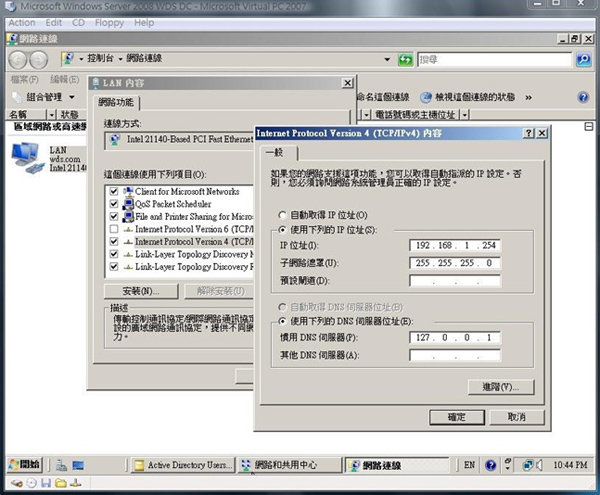Viewport: 600px width, 495px height.
Task: Expand the address bar dropdown arrow
Action: pyautogui.click(x=387, y=59)
